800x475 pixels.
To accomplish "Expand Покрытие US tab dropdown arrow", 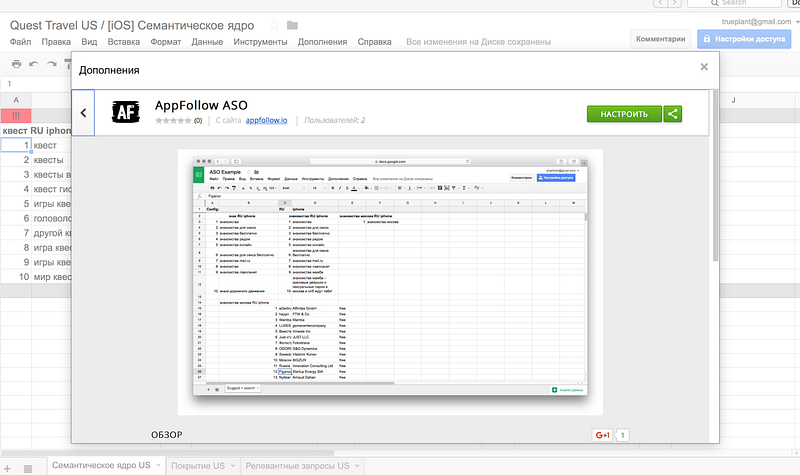I will pos(232,466).
